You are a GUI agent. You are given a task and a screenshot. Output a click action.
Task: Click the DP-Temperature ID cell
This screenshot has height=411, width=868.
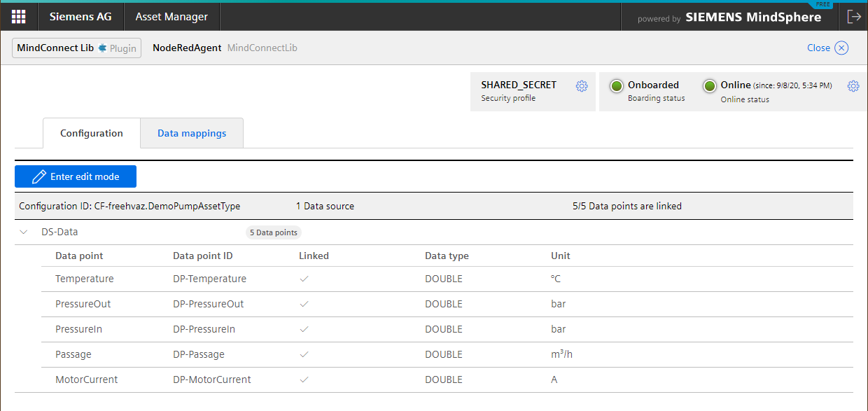pyautogui.click(x=209, y=279)
